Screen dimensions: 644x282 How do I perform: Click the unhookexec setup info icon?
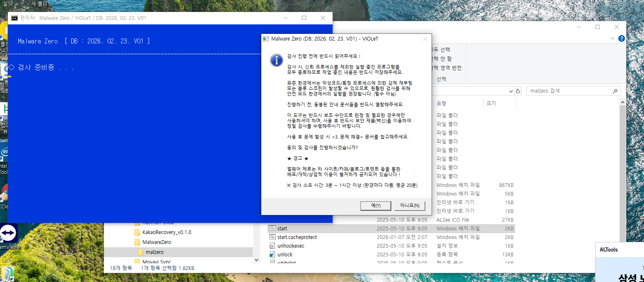(x=272, y=246)
